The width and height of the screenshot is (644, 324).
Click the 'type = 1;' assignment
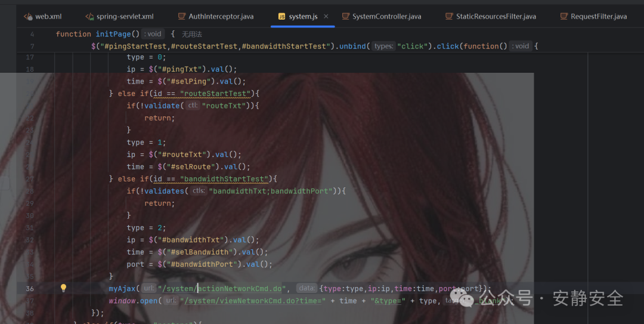(146, 142)
